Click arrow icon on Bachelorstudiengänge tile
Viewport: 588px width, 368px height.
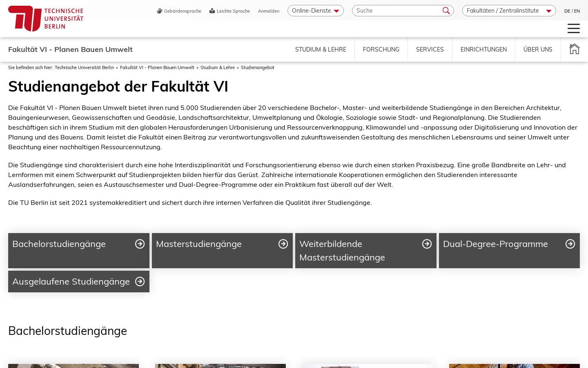pos(140,244)
